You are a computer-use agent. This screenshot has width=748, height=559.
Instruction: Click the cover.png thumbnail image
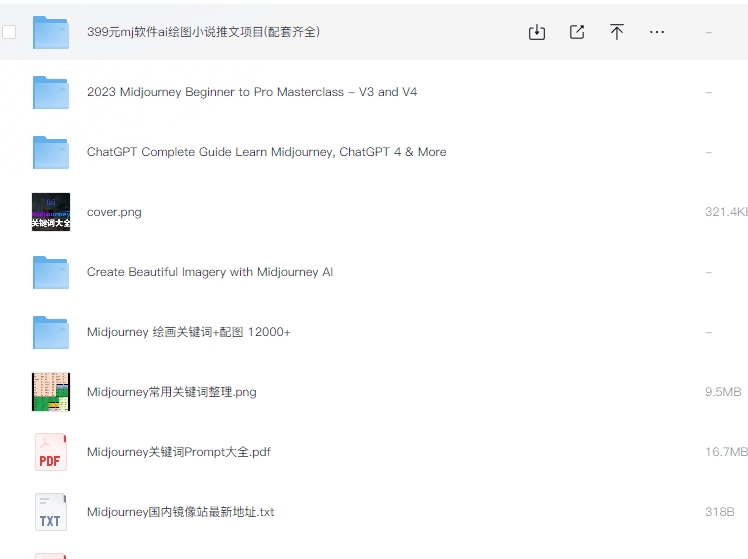51,212
